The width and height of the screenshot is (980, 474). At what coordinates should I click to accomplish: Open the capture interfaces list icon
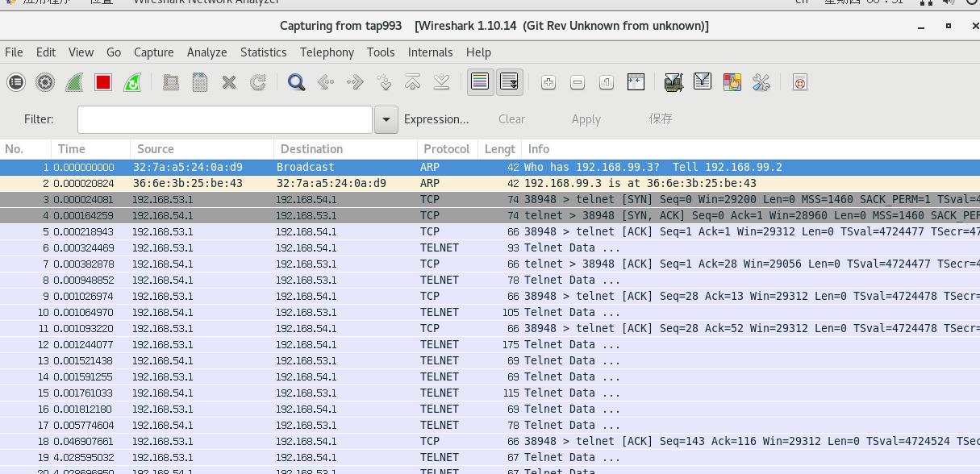pos(16,82)
